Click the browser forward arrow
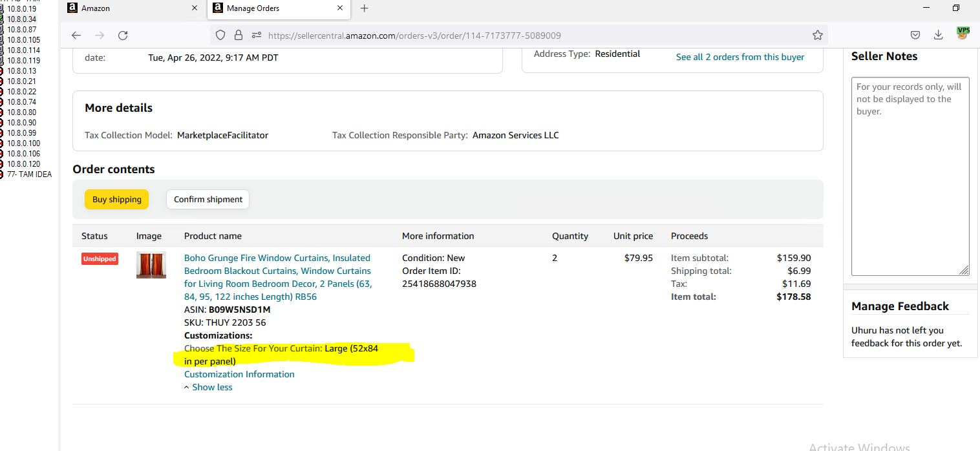The width and height of the screenshot is (980, 451). pos(100,35)
